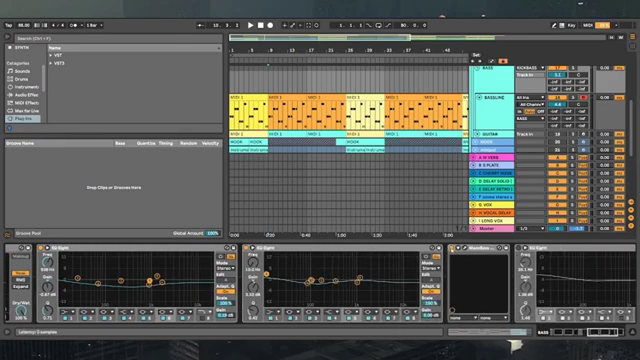Click the MIDI arrangement overdub plus icon
This screenshot has height=360, width=640.
284,25
